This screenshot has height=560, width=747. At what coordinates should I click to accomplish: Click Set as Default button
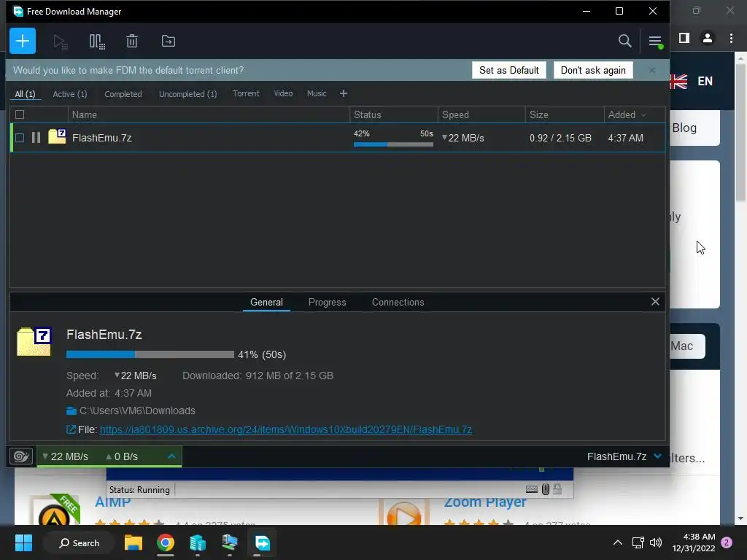[508, 70]
